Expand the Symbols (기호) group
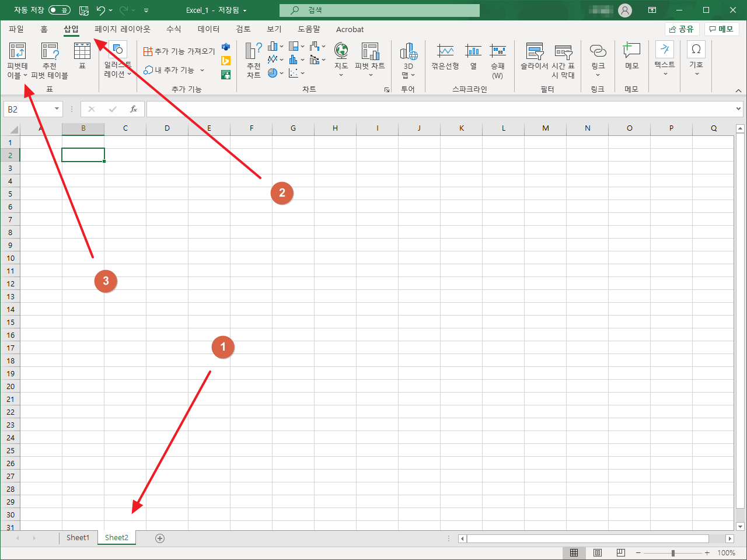 (696, 59)
